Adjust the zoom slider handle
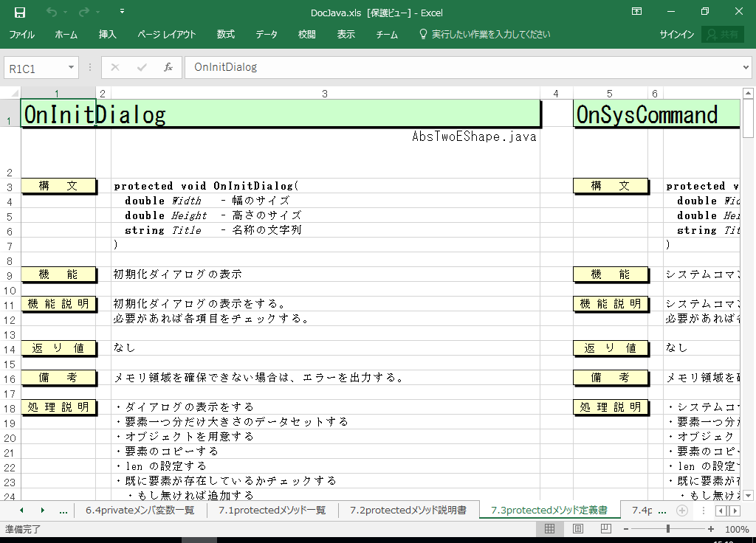Image resolution: width=756 pixels, height=543 pixels. point(668,529)
